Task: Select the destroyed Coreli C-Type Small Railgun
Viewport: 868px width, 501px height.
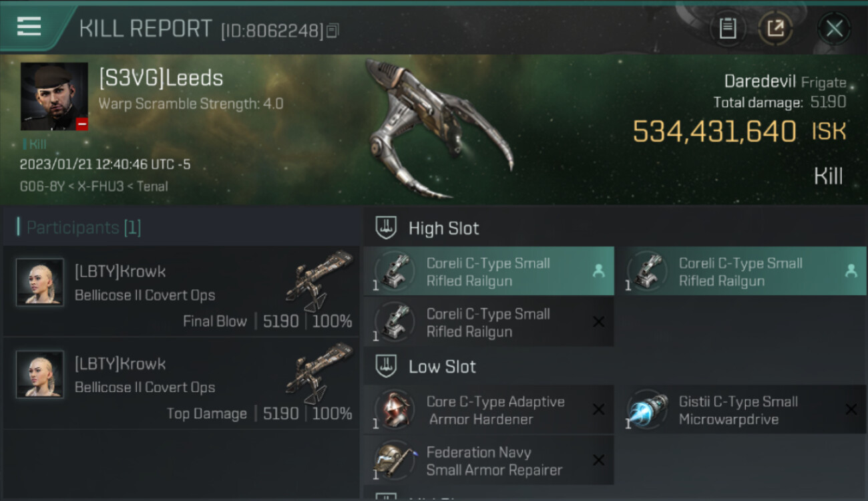Action: tap(489, 322)
